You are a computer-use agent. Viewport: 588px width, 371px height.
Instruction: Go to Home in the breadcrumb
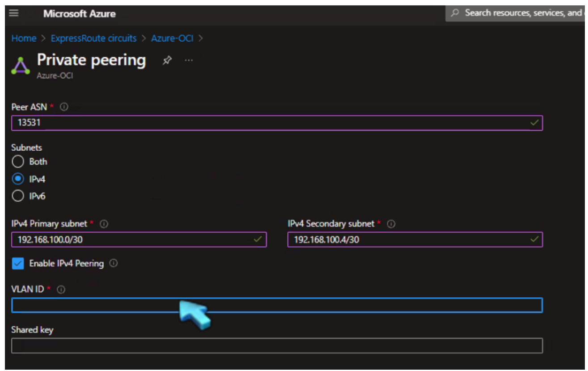pos(24,38)
